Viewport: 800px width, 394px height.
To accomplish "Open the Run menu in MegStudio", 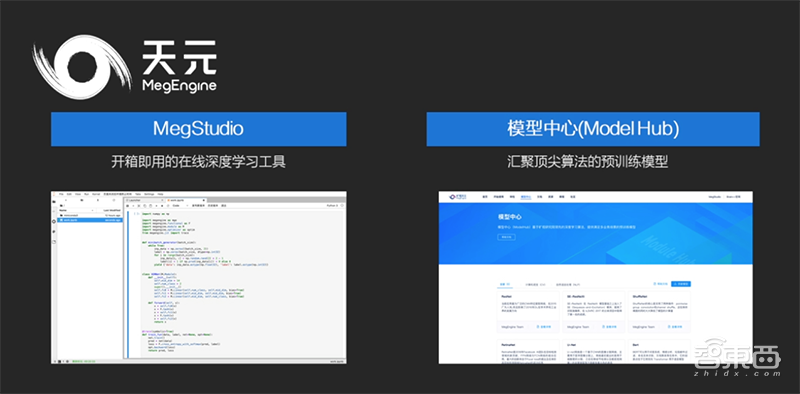I will (86, 194).
